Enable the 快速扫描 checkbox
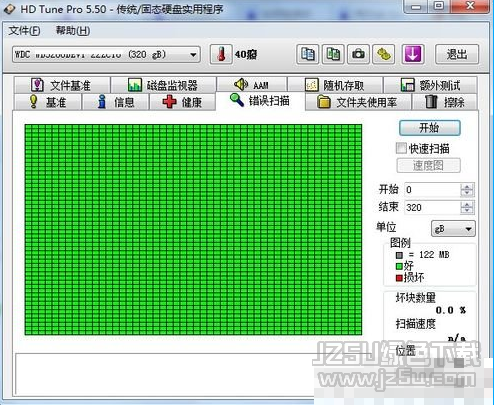This screenshot has width=494, height=405. [401, 148]
